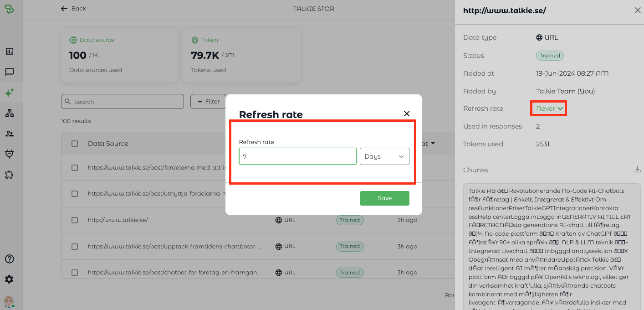This screenshot has height=310, width=644.
Task: Download chunks using the download icon
Action: click(637, 170)
